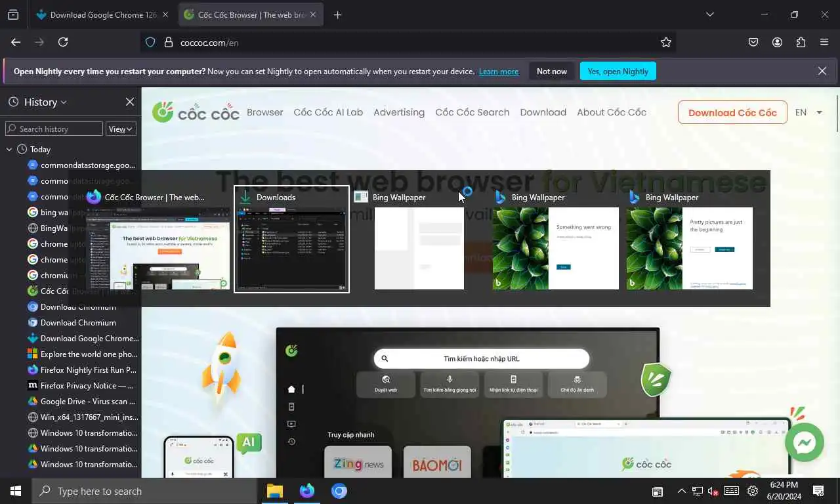Open Firefox Nightly from the taskbar

coord(307,491)
